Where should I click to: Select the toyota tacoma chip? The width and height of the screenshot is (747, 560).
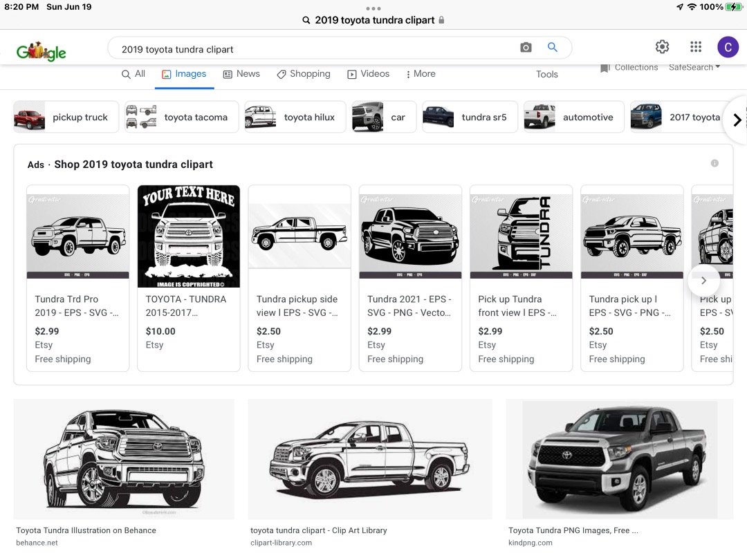tap(181, 117)
